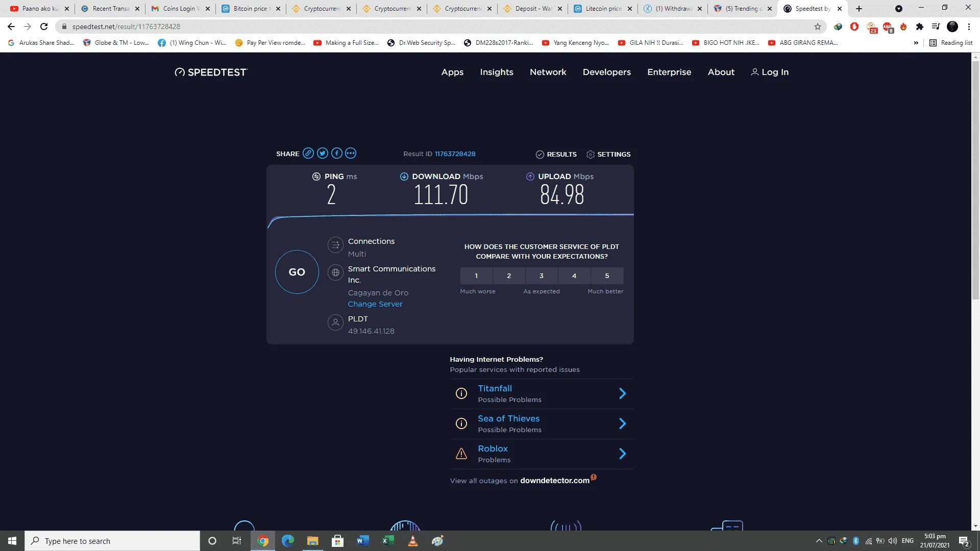Show hidden bookmarks overflow chevron
The width and height of the screenshot is (980, 551).
pyautogui.click(x=916, y=43)
